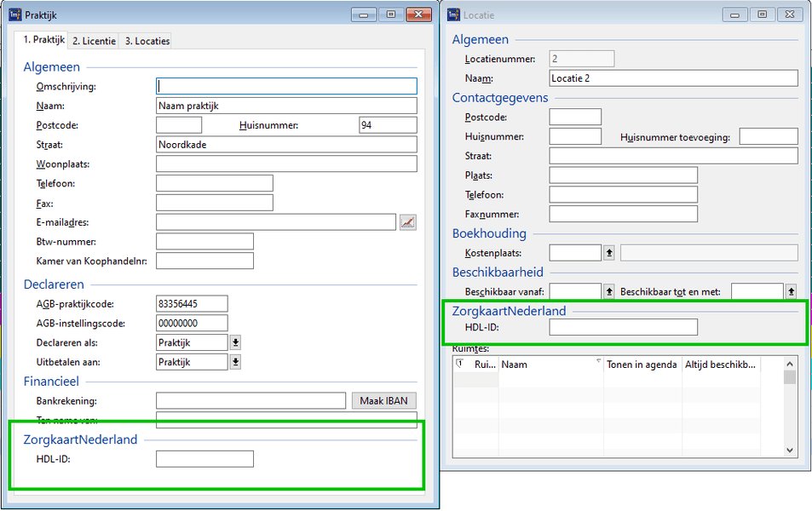This screenshot has height=511, width=812.
Task: Sort Ruimtes grid by Naam column
Action: tap(551, 365)
